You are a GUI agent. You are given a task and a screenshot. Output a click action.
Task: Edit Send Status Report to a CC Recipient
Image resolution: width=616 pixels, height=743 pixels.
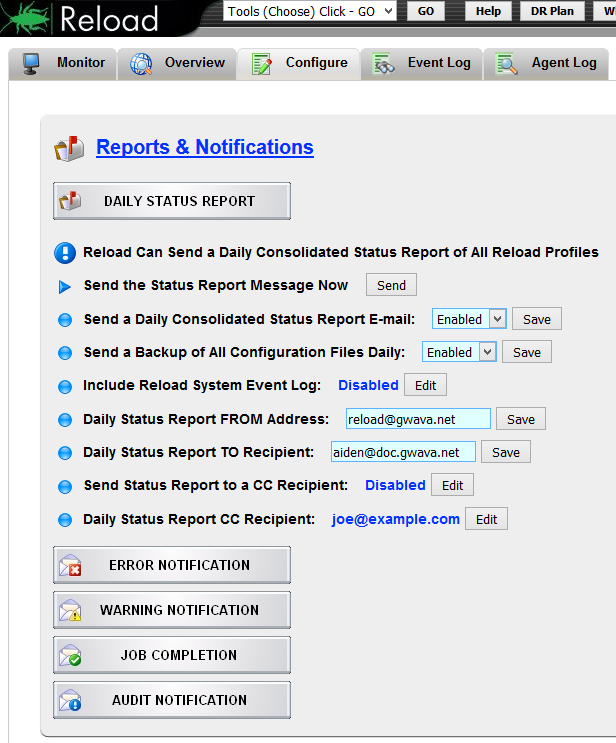pos(452,485)
